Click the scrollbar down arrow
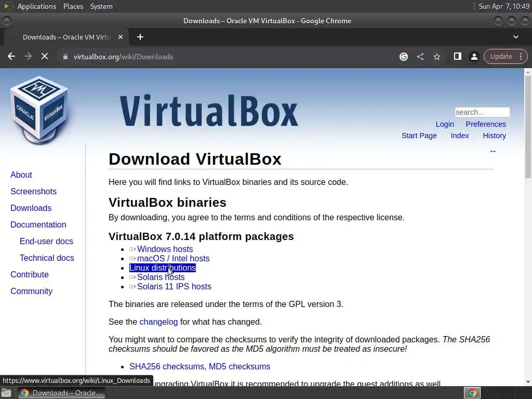Image resolution: width=532 pixels, height=399 pixels. pos(528,382)
